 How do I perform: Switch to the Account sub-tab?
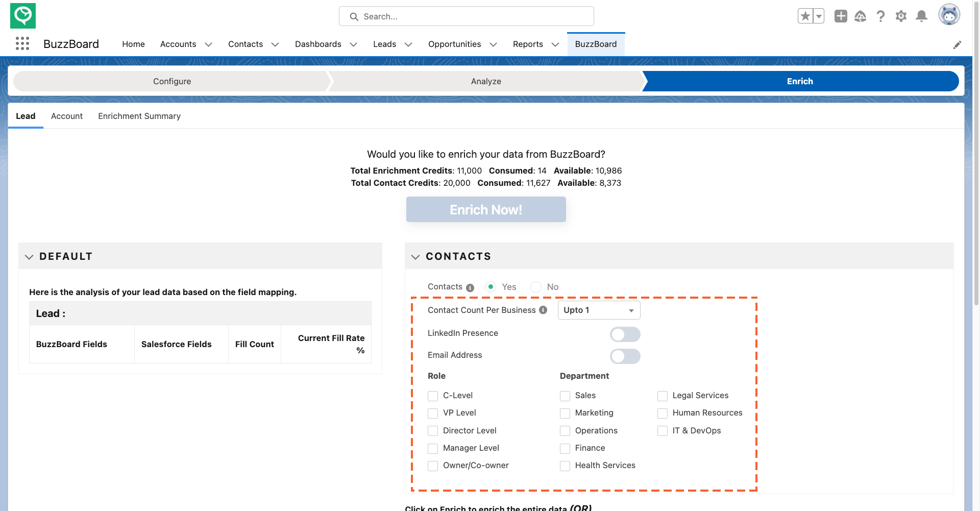[x=67, y=116]
